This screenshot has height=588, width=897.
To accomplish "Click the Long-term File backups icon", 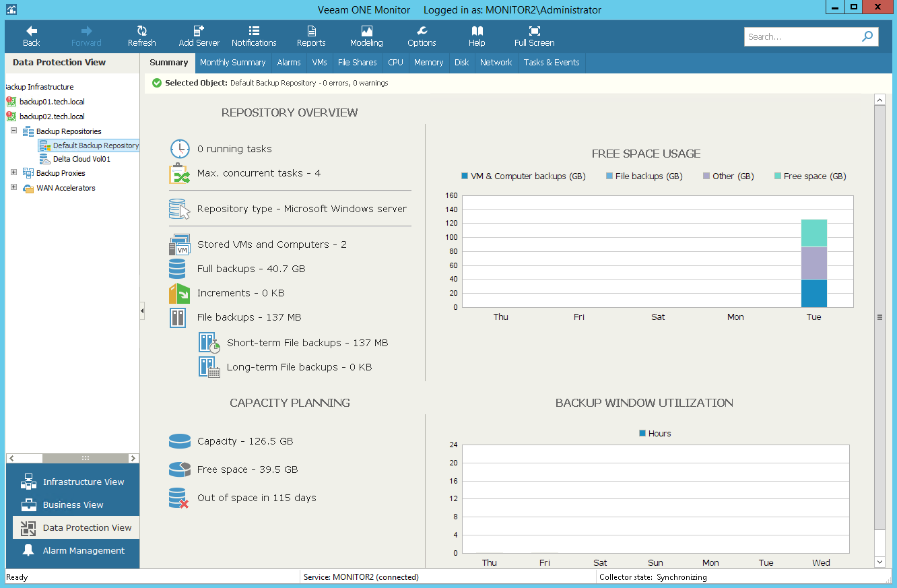I will point(209,367).
